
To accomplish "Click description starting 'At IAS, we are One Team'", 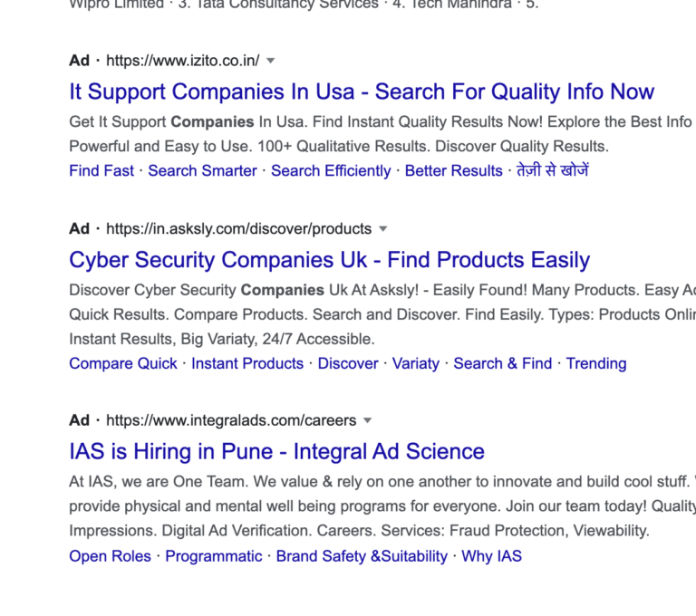I will coord(382,482).
